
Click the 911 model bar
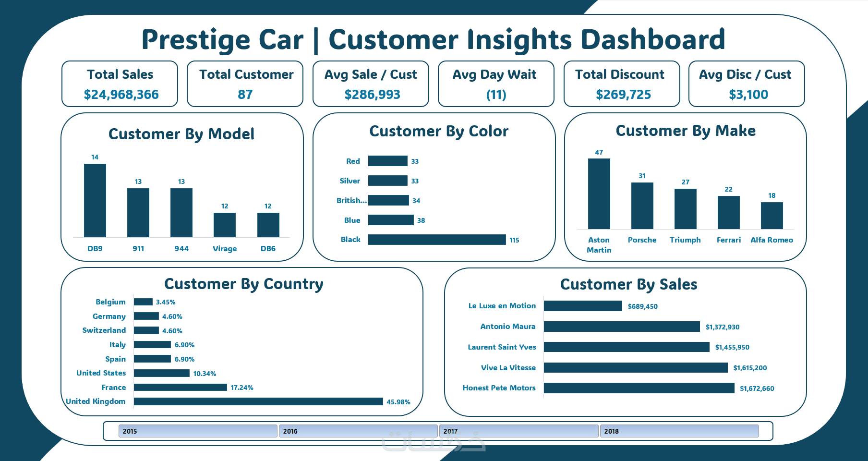click(x=138, y=213)
